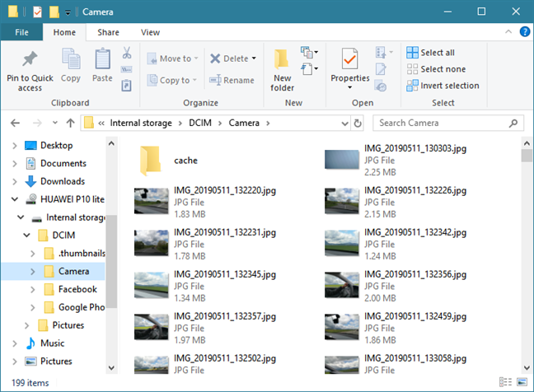
Task: Open the Move to dropdown
Action: coord(170,58)
